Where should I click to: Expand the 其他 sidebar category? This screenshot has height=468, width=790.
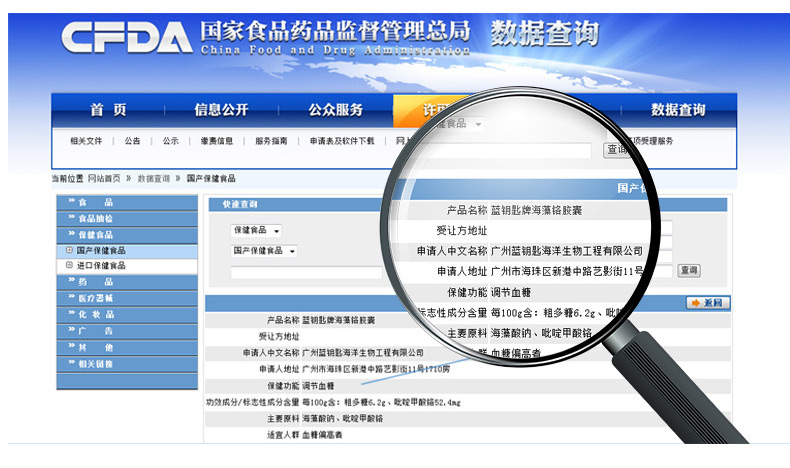tap(127, 348)
